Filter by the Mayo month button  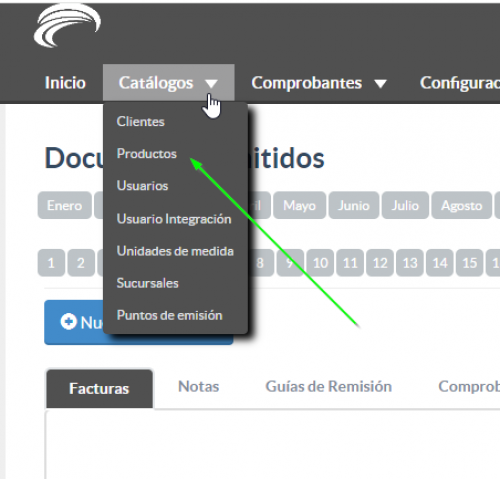pos(299,205)
